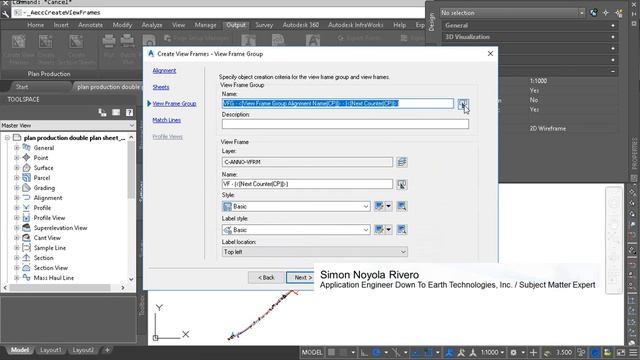Image resolution: width=640 pixels, height=360 pixels.
Task: Click the Surface node icon in Toolspace
Action: tap(27, 168)
